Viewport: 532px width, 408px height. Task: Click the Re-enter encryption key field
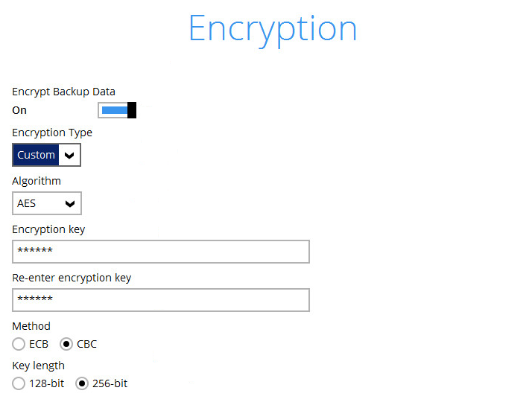pos(160,300)
